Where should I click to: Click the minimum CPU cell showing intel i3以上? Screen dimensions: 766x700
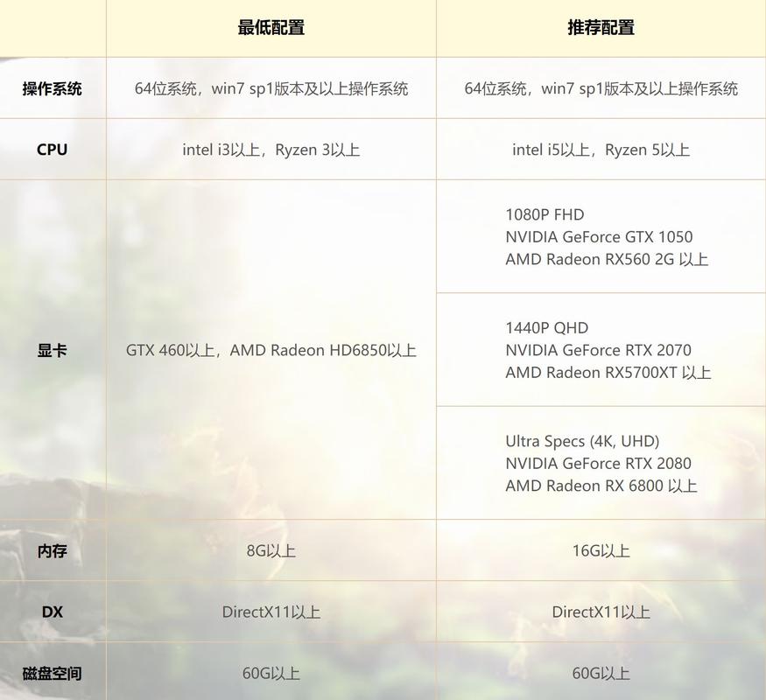[270, 149]
